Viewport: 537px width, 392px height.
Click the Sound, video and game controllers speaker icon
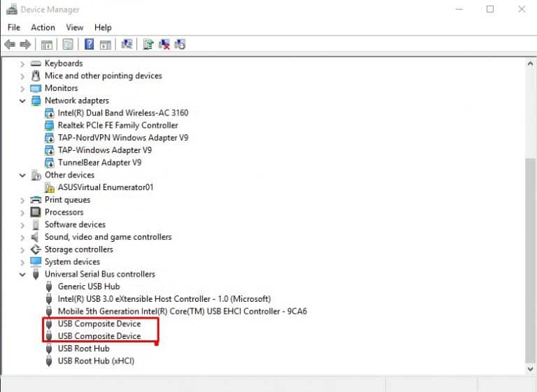35,237
